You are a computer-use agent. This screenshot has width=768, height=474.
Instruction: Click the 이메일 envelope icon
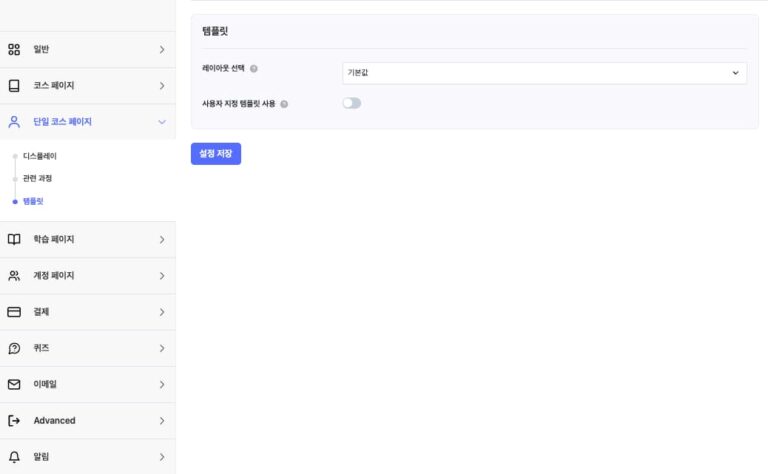14,384
